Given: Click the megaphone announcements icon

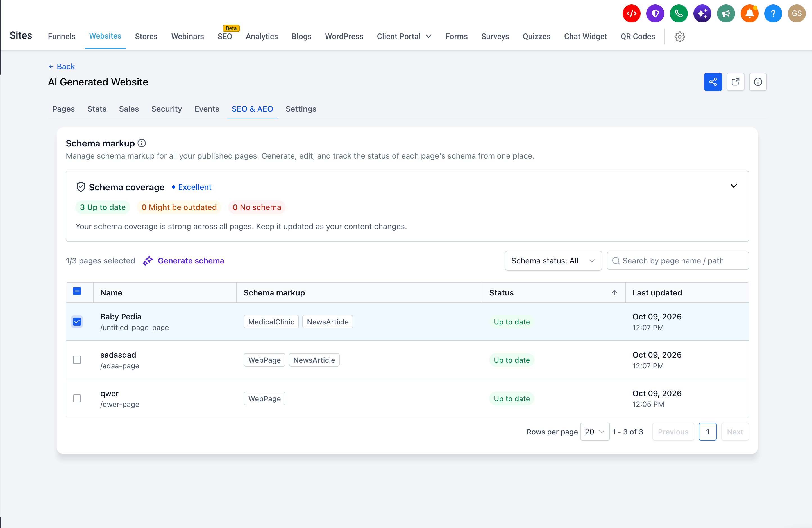Looking at the screenshot, I should point(726,14).
